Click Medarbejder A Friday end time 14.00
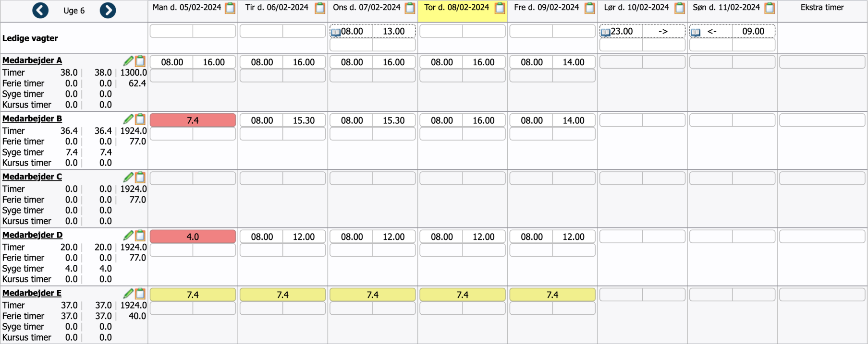The width and height of the screenshot is (868, 344). coord(574,62)
